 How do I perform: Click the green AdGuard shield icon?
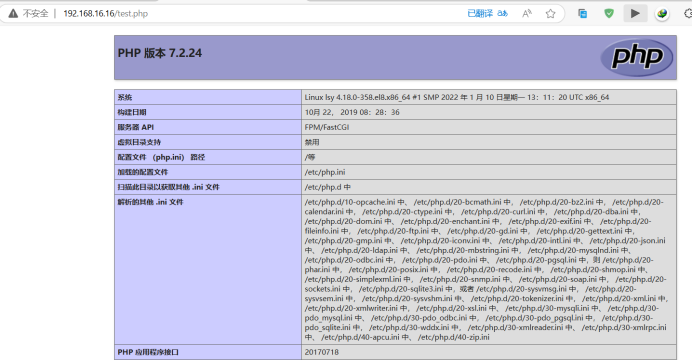point(609,14)
